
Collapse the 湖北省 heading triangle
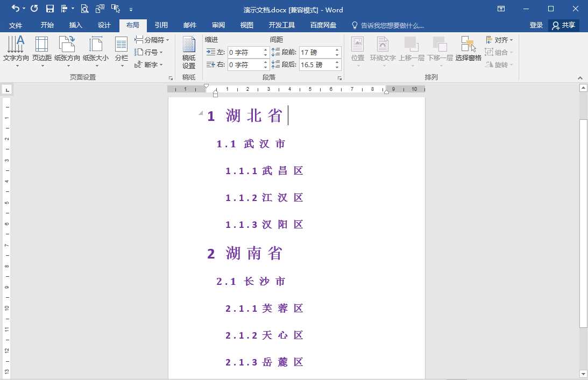(x=200, y=113)
